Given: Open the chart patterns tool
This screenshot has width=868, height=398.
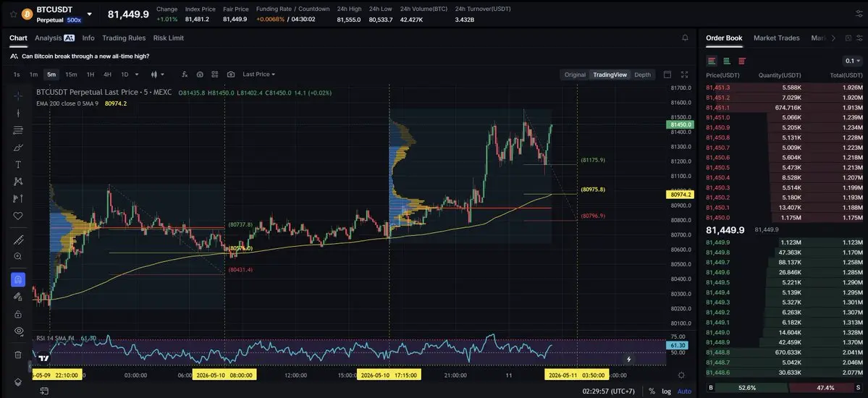Looking at the screenshot, I should click(x=18, y=181).
